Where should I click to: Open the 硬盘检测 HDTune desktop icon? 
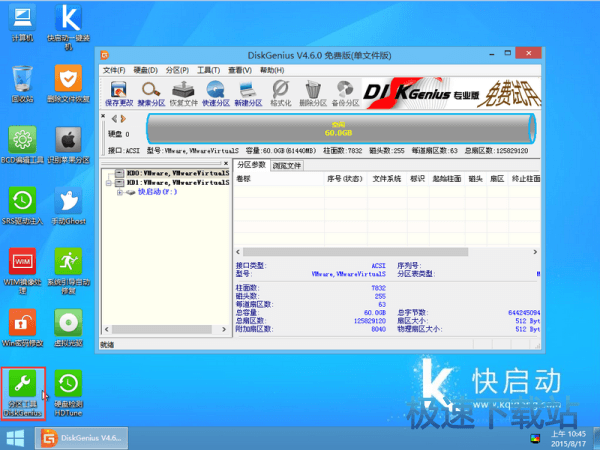68,393
